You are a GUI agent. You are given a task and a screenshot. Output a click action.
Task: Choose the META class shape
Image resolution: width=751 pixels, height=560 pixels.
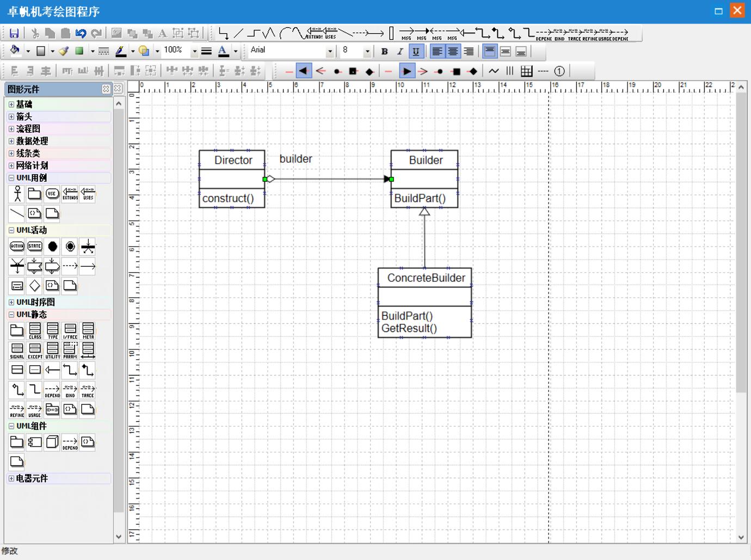point(88,330)
